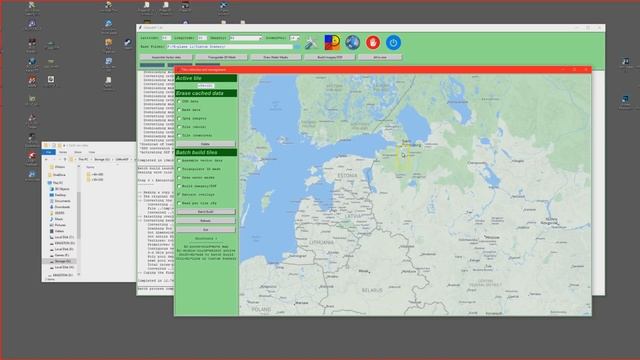640x360 pixels.
Task: Select Videos in Explorer navigation tree
Action: (x=60, y=231)
